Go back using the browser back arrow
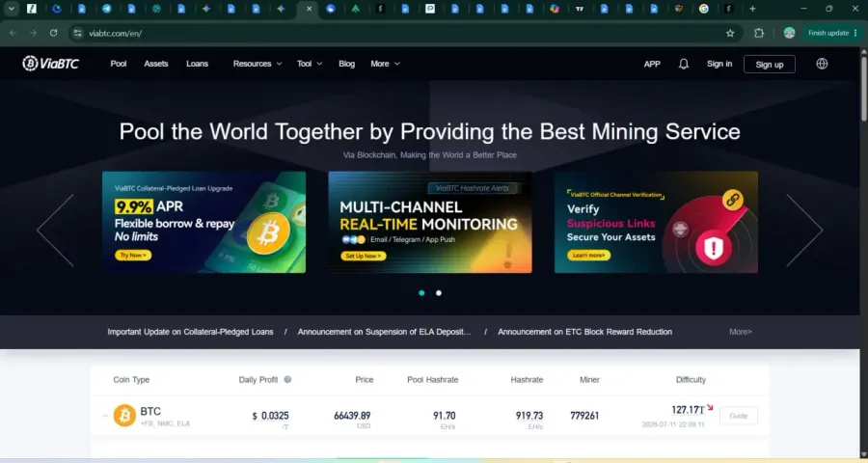The height and width of the screenshot is (463, 868). coord(13,33)
